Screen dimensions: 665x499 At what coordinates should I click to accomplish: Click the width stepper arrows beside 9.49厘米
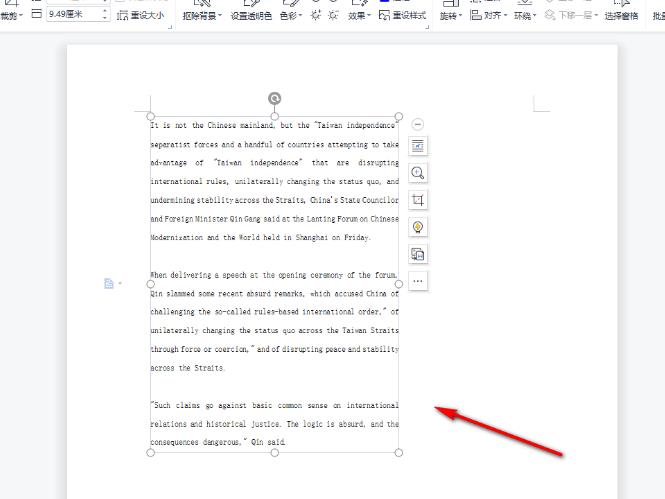click(x=105, y=14)
